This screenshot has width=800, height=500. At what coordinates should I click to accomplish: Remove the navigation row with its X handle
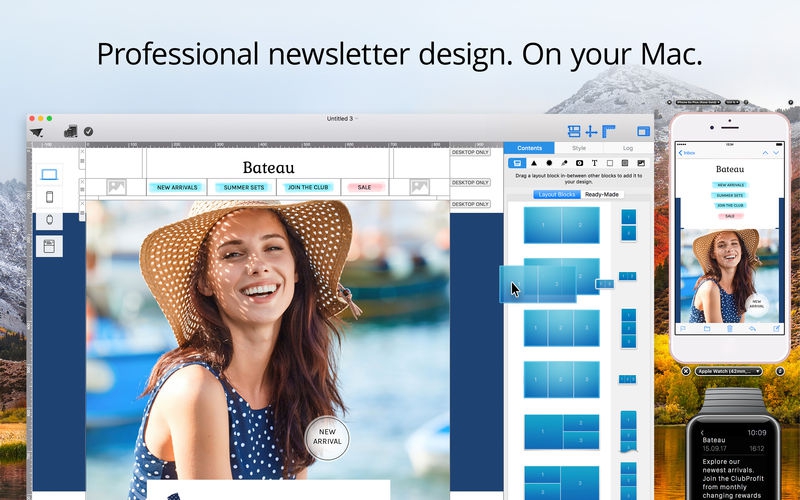82,182
